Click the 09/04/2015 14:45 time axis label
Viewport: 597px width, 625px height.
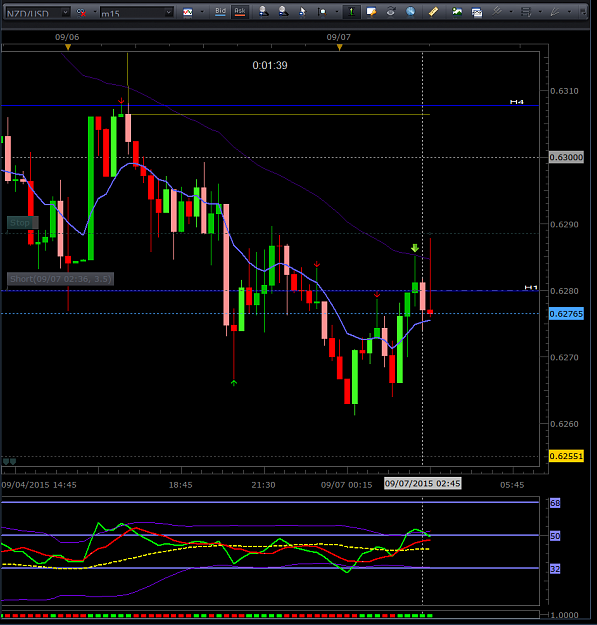coord(39,485)
